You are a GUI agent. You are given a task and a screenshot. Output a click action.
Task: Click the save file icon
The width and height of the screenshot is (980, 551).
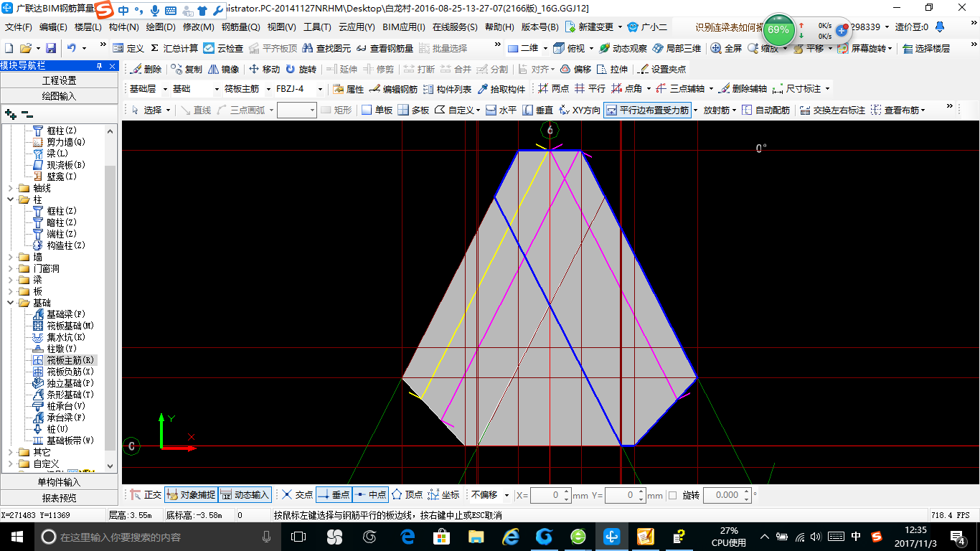click(x=51, y=48)
